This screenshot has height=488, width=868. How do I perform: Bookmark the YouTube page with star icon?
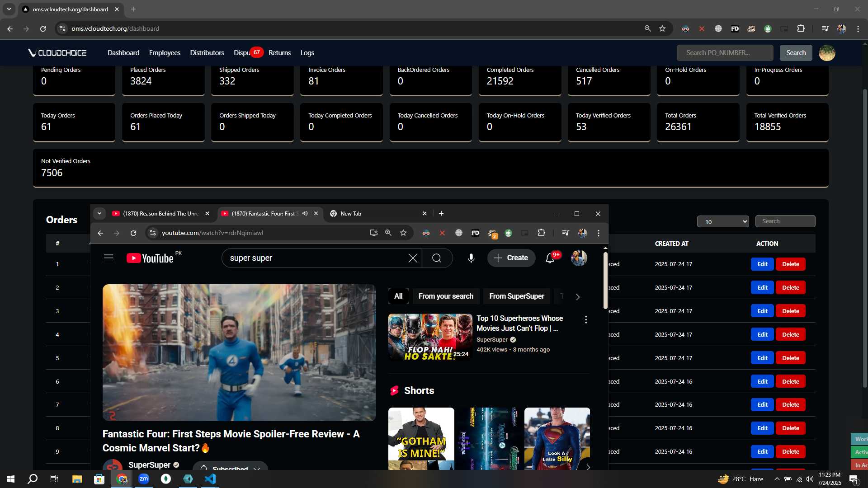coord(403,233)
